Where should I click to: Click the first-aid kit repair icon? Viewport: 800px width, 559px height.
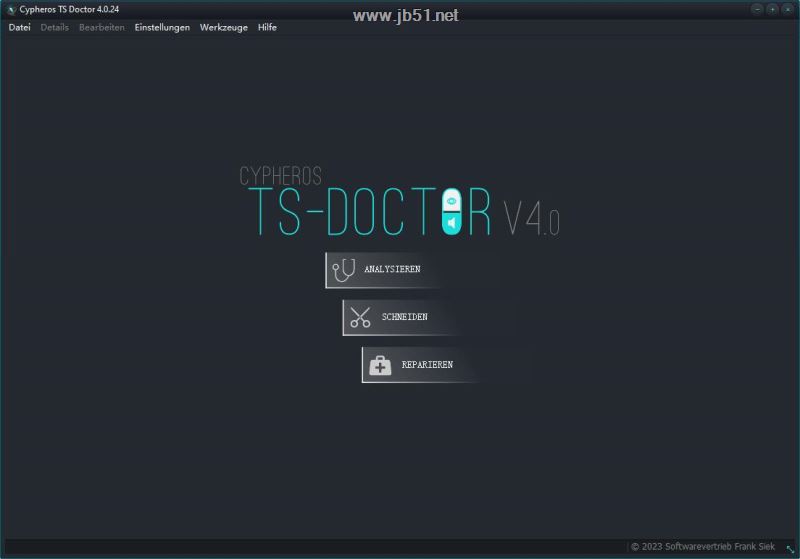pyautogui.click(x=380, y=365)
